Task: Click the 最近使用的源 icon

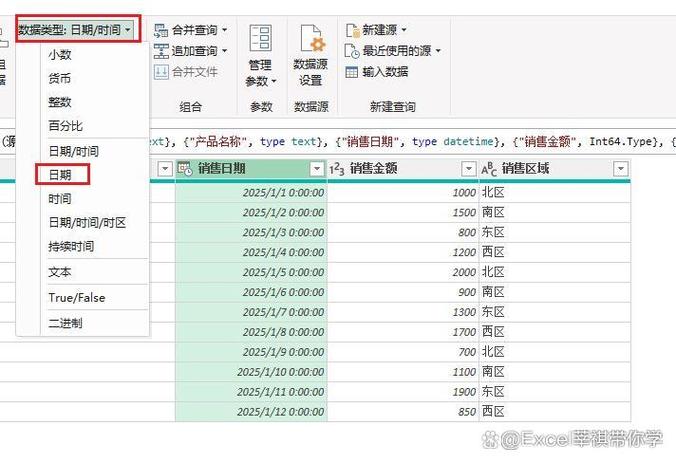Action: coord(352,50)
